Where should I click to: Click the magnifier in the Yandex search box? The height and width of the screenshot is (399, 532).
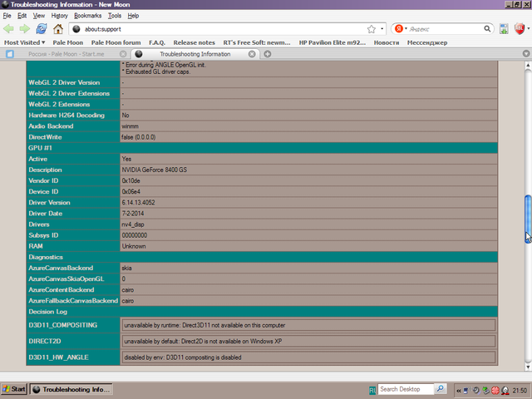click(x=487, y=29)
